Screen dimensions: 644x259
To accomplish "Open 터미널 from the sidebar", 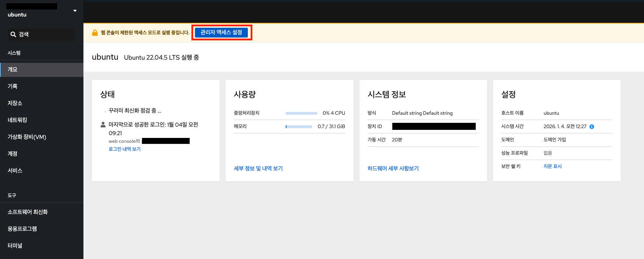I will tap(15, 246).
